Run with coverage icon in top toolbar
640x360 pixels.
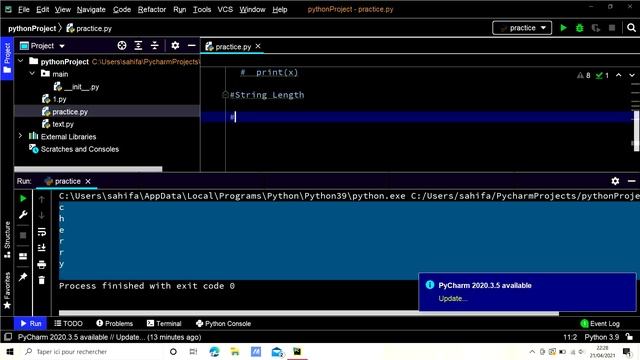coord(596,28)
